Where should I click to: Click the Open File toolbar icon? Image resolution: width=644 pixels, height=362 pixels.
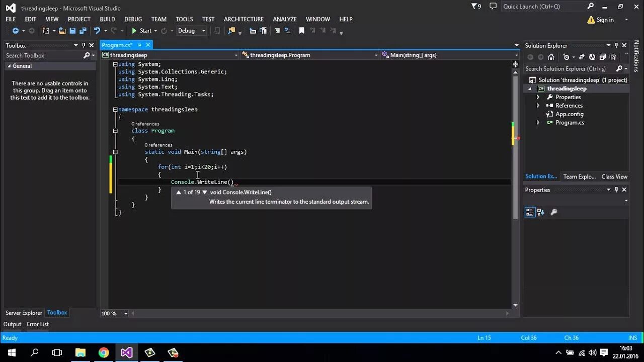pos(62,31)
